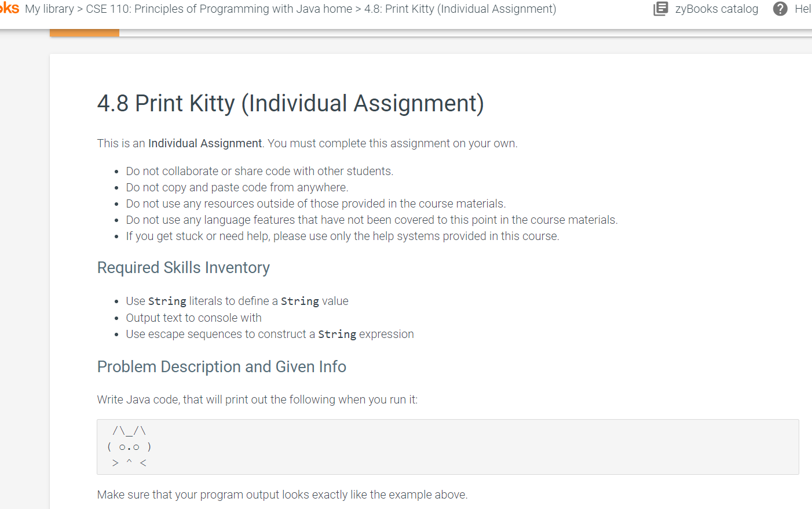812x509 pixels.
Task: Click the Output text to console bullet
Action: 194,318
